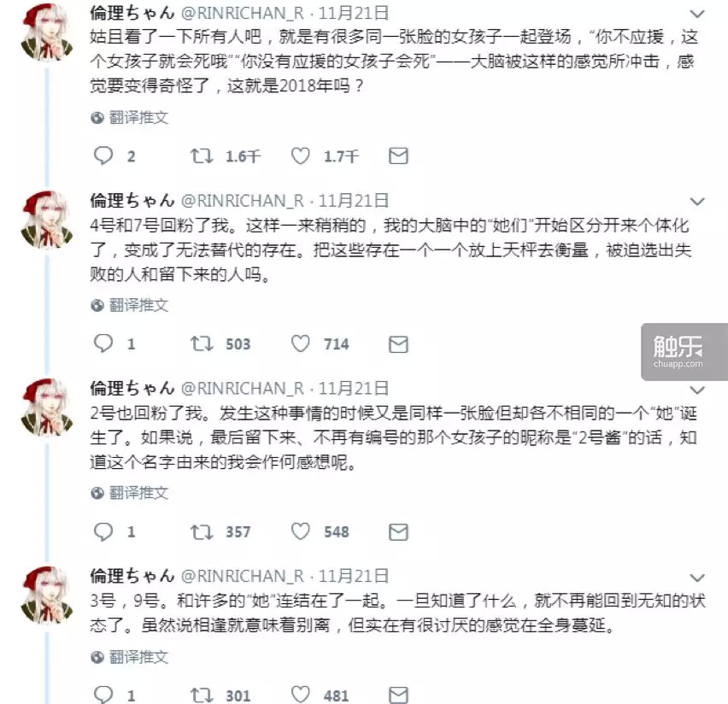Retweet the tweet with 1.6千 retweets
The image size is (728, 704).
click(202, 156)
